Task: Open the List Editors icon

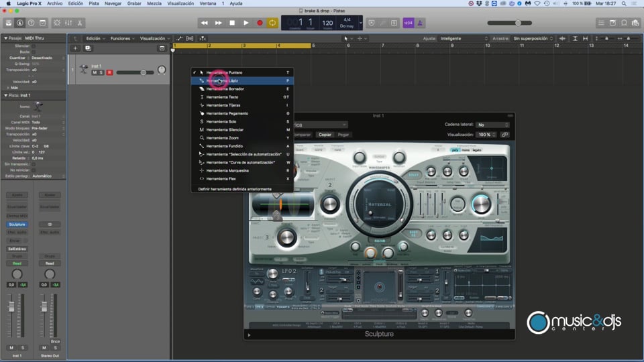Action: (601, 23)
